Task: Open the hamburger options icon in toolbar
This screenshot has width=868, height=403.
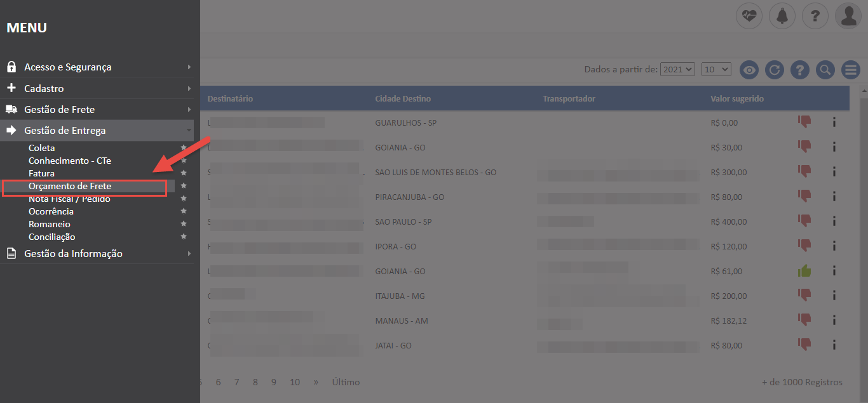Action: [850, 70]
